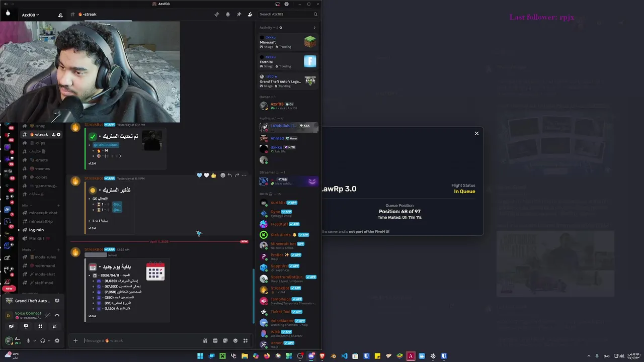The width and height of the screenshot is (644, 362).
Task: Switch to the staff-mod channel
Action: [42, 283]
